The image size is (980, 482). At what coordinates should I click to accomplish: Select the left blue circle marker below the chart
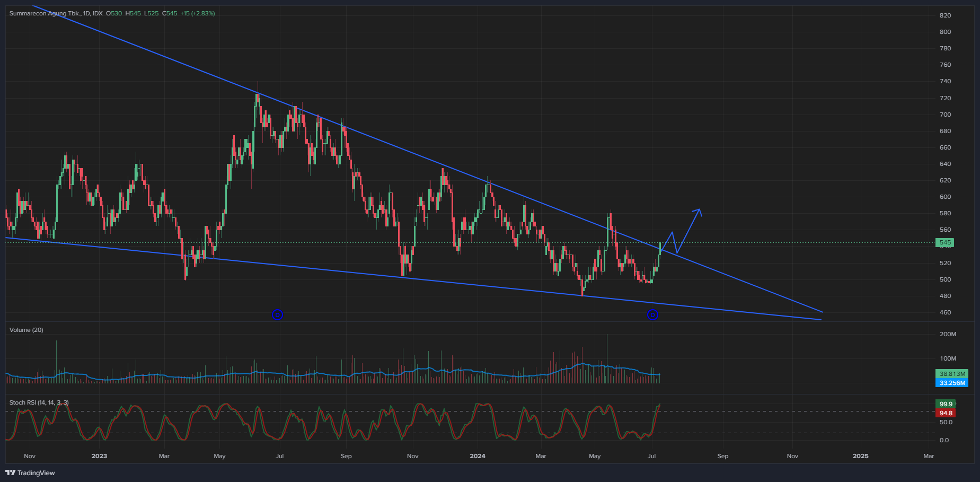[278, 314]
